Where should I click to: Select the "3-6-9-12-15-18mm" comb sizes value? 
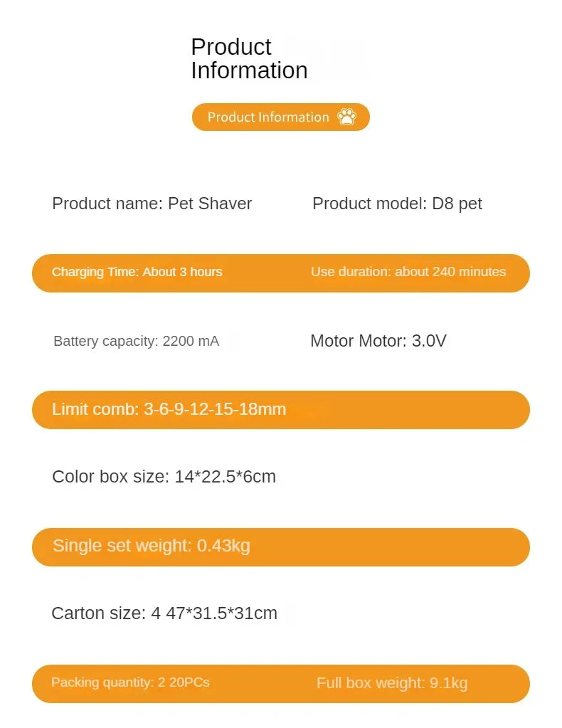pyautogui.click(x=215, y=409)
